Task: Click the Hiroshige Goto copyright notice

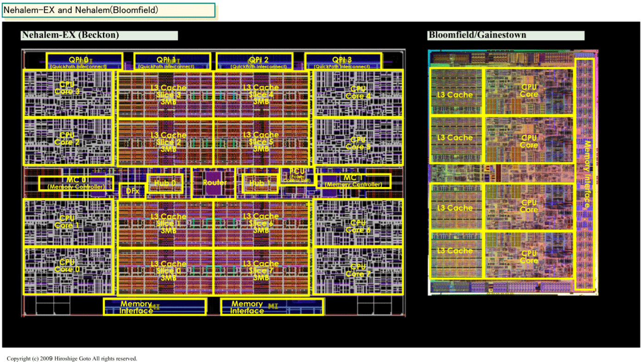Action: pos(72,358)
